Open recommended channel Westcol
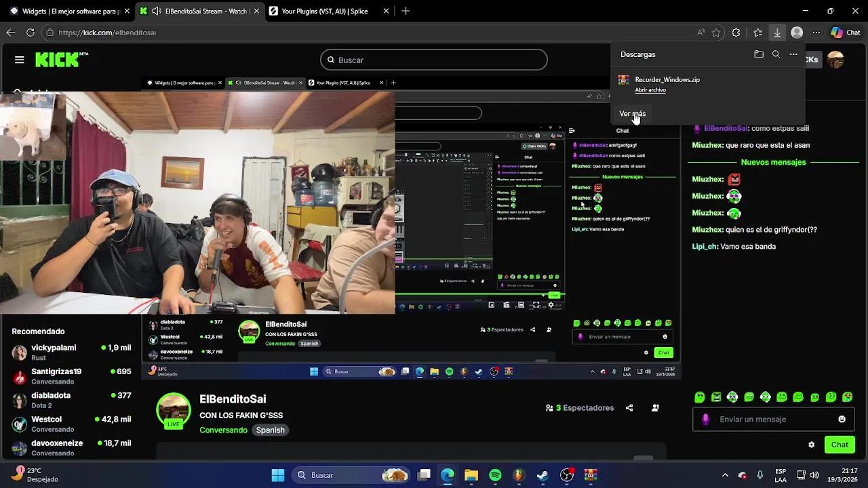The width and height of the screenshot is (868, 488). (x=71, y=424)
